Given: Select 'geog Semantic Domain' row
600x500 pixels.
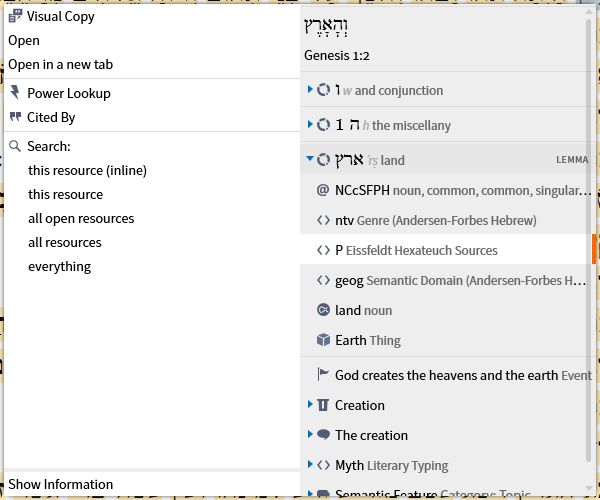Looking at the screenshot, I should pos(446,280).
